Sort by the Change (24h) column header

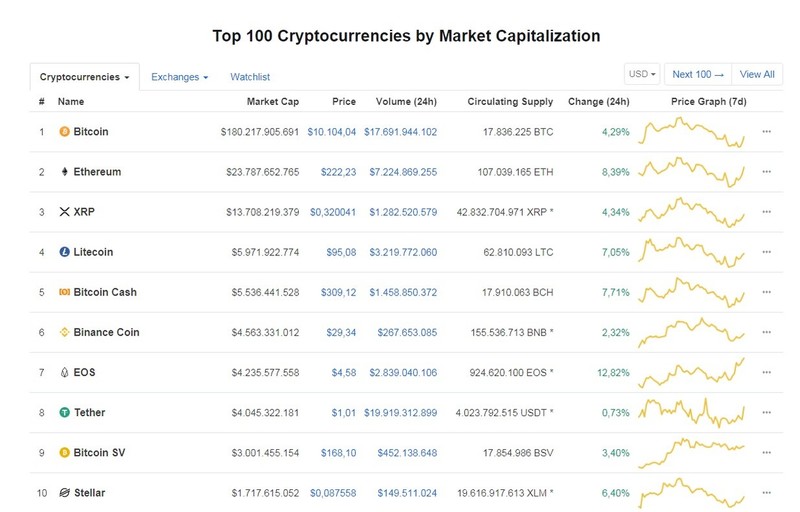(599, 101)
